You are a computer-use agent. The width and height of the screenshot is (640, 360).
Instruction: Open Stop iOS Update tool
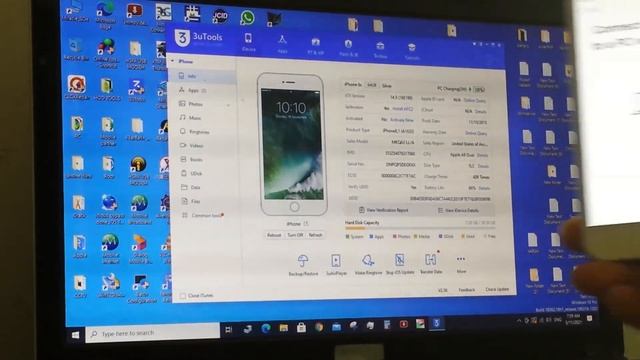click(400, 263)
